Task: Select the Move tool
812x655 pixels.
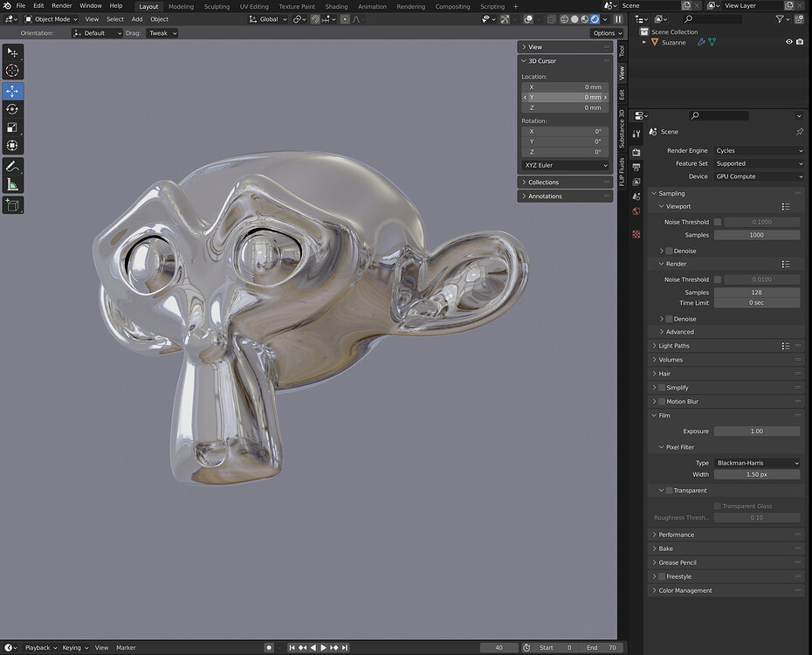Action: coord(12,91)
